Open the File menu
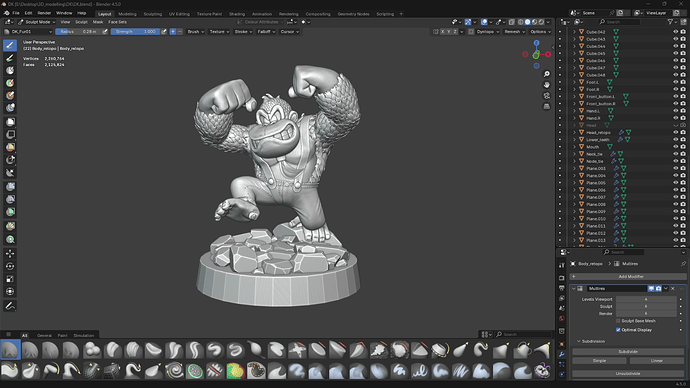Screen dimensions: 690x388 [16, 13]
